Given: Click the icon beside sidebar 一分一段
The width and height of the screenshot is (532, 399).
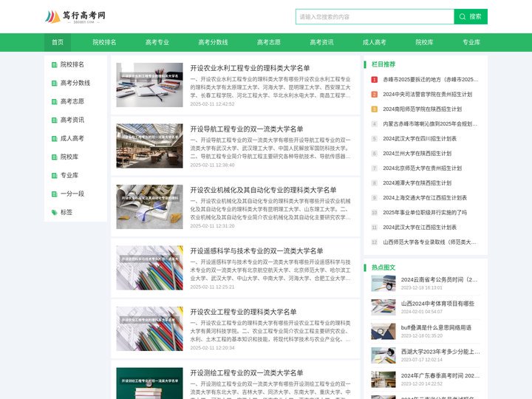Looking at the screenshot, I should pos(54,194).
